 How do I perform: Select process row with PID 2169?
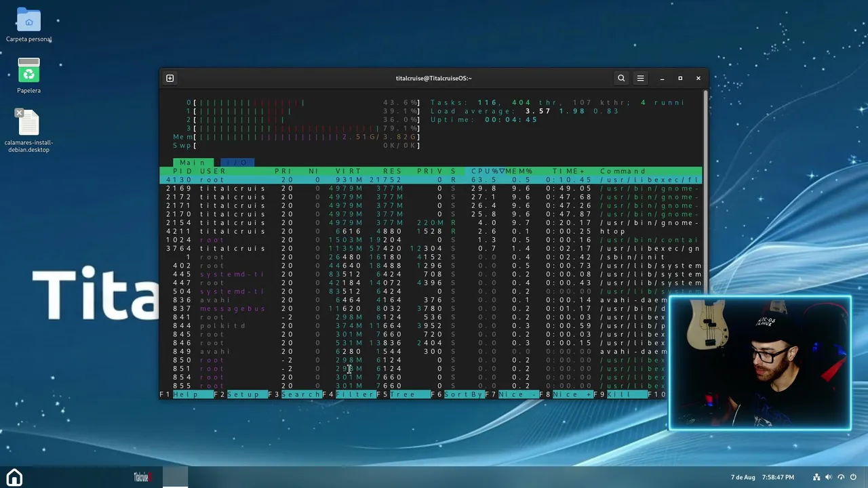(x=431, y=188)
